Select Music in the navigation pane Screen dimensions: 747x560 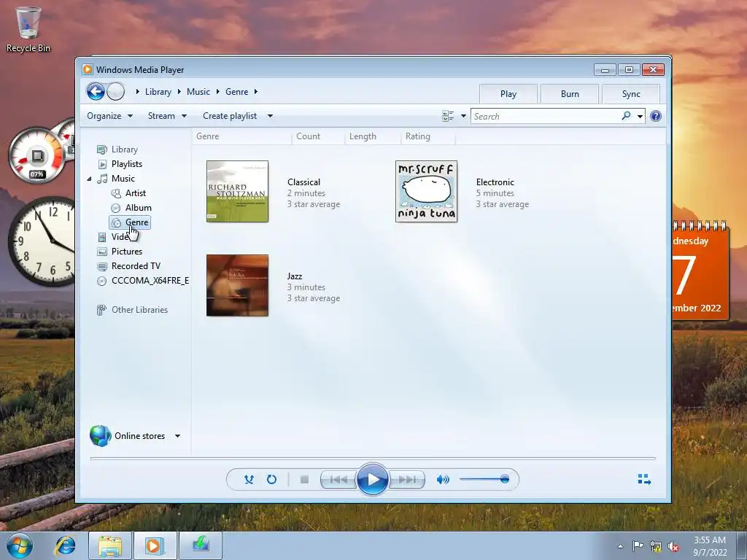pyautogui.click(x=123, y=179)
